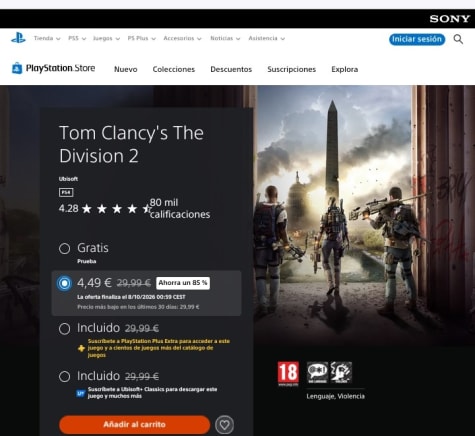Viewport: 475px width, 436px height.
Task: Expand the PS Plus dropdown menu
Action: point(142,38)
